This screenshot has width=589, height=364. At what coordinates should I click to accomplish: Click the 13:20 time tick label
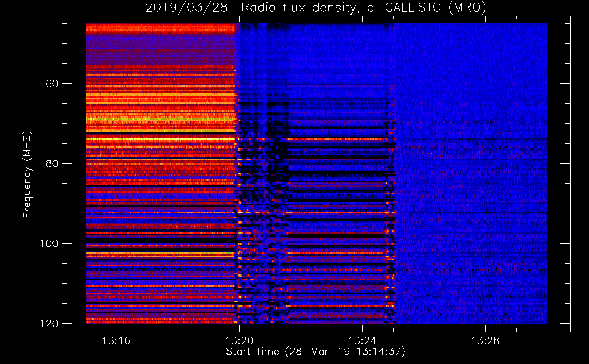tap(239, 341)
